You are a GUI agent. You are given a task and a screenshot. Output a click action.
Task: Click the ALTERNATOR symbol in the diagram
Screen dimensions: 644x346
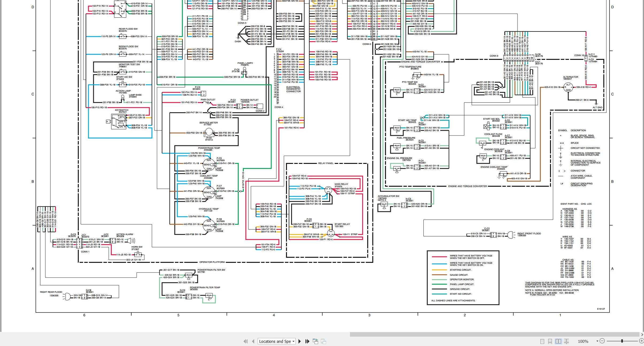tap(568, 87)
